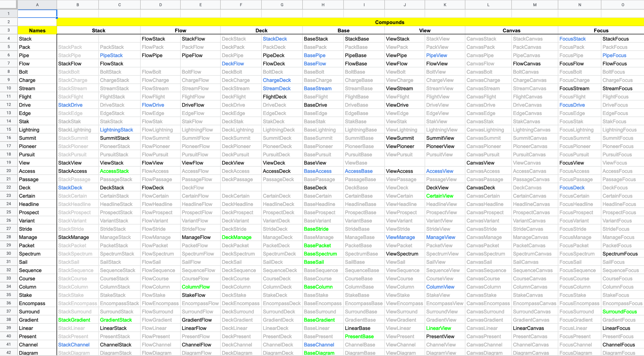644x356 pixels.
Task: Click the blue StackDeck cell in row 4
Action: pyautogui.click(x=275, y=39)
